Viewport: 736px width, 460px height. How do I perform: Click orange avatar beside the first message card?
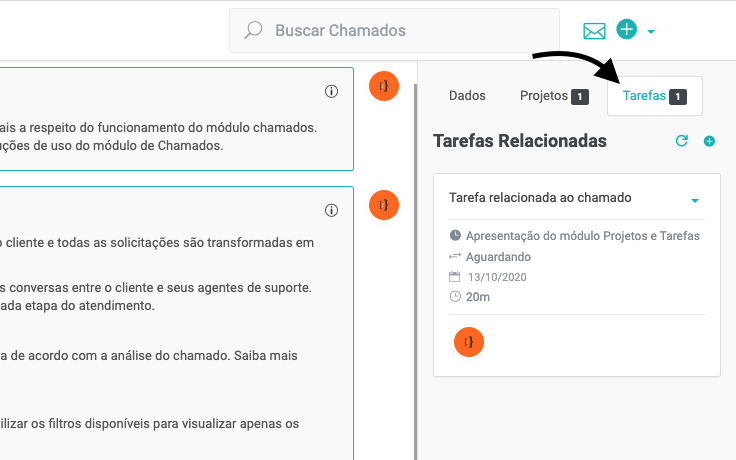(x=384, y=86)
